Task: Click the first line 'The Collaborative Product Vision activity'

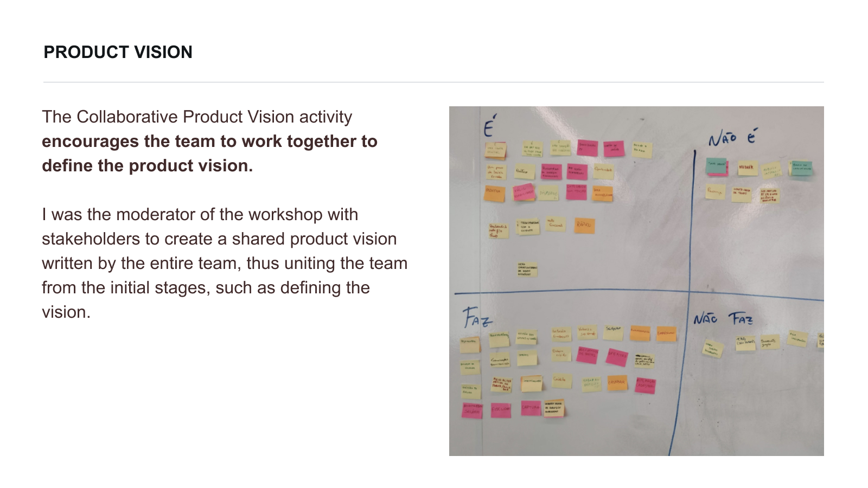Action: [197, 117]
